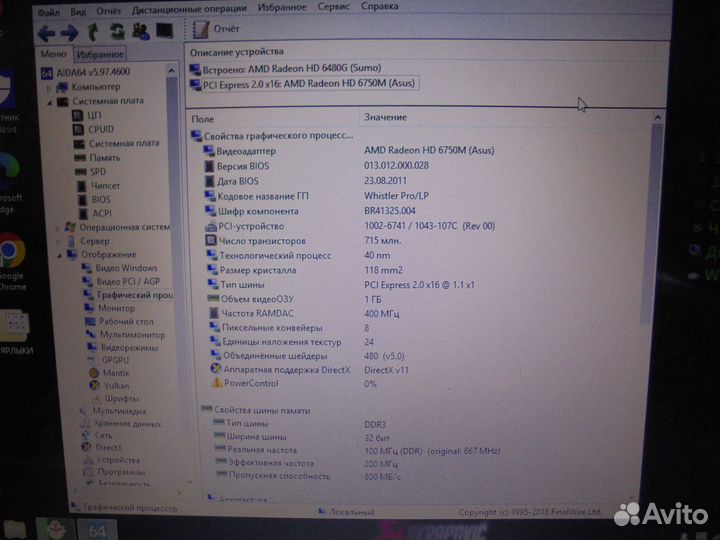
Task: Open the users icon in toolbar
Action: (x=141, y=31)
